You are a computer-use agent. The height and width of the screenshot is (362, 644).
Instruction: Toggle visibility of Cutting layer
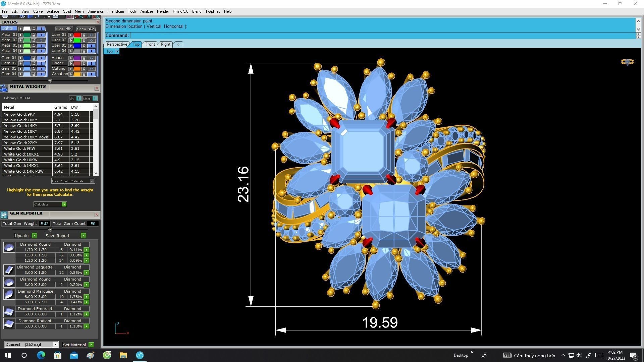[91, 69]
